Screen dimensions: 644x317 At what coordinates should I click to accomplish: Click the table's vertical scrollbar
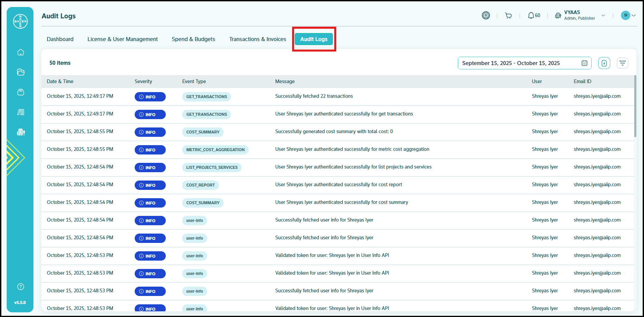click(635, 106)
